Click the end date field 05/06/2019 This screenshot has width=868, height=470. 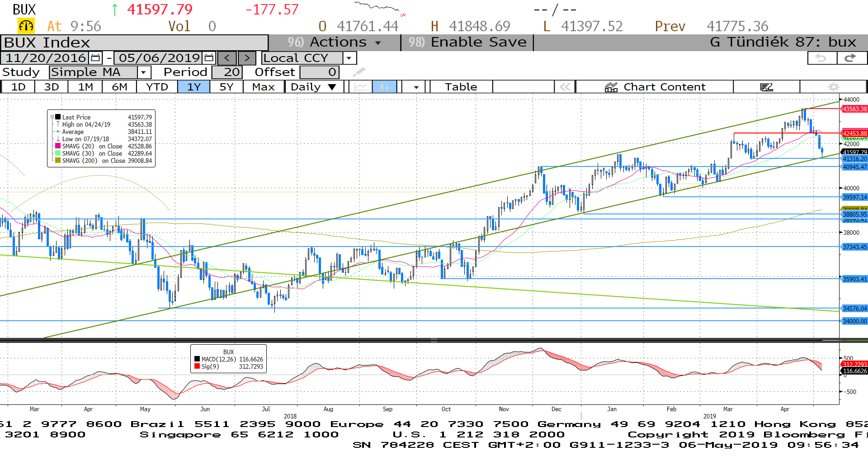point(159,58)
